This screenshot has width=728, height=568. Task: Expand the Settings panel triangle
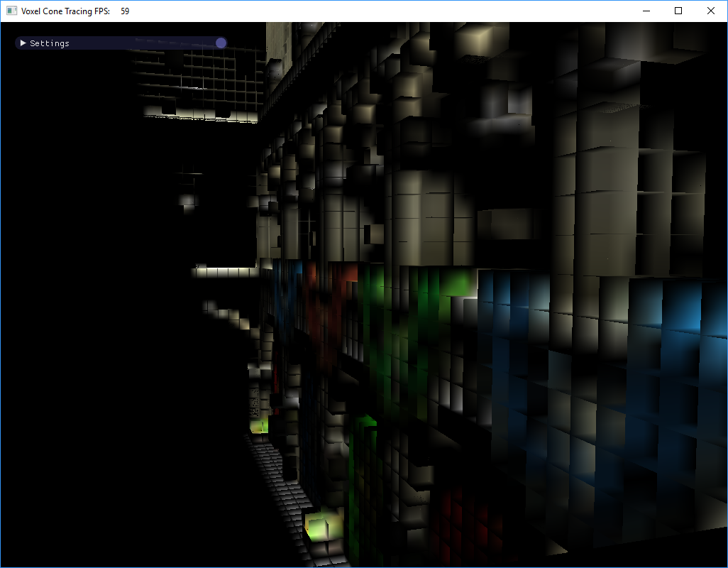click(23, 43)
